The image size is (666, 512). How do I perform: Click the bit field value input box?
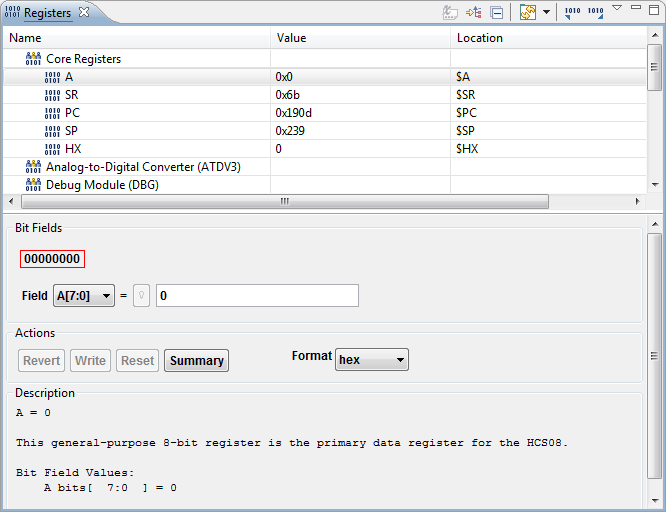point(256,296)
